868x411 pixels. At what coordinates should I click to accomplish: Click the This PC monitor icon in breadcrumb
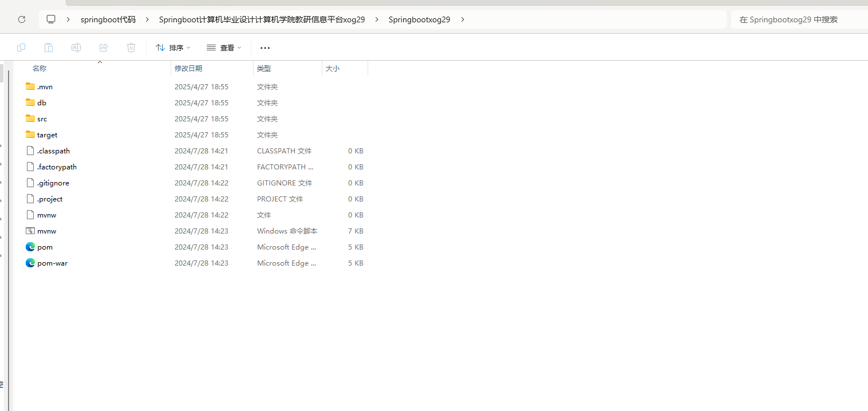tap(51, 19)
